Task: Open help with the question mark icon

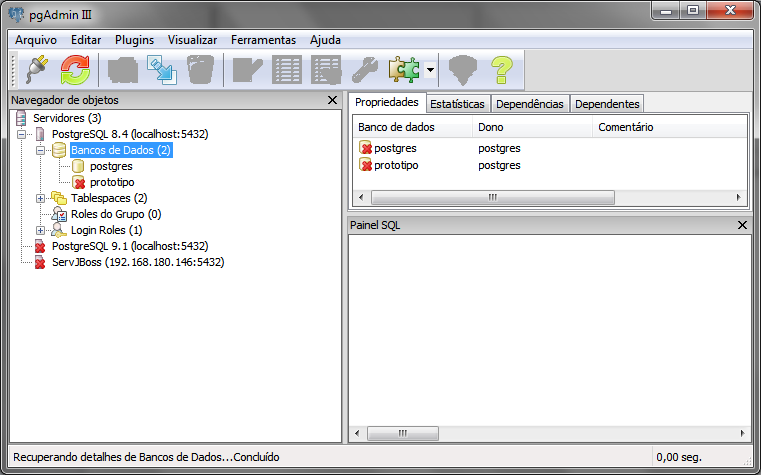Action: tap(502, 70)
